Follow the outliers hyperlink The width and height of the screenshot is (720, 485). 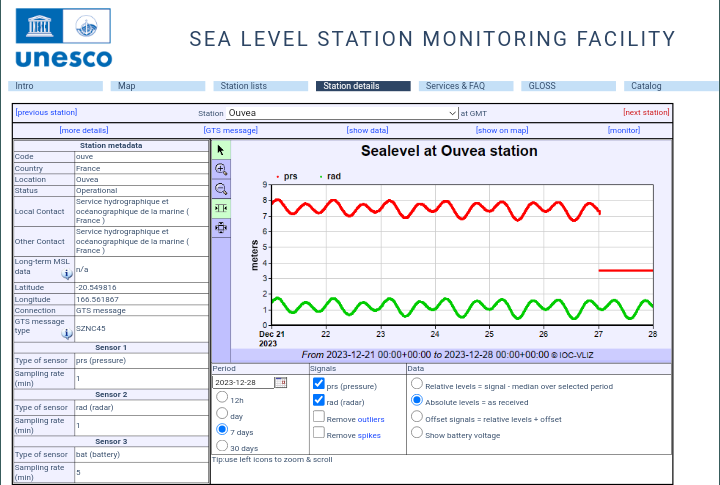(371, 419)
